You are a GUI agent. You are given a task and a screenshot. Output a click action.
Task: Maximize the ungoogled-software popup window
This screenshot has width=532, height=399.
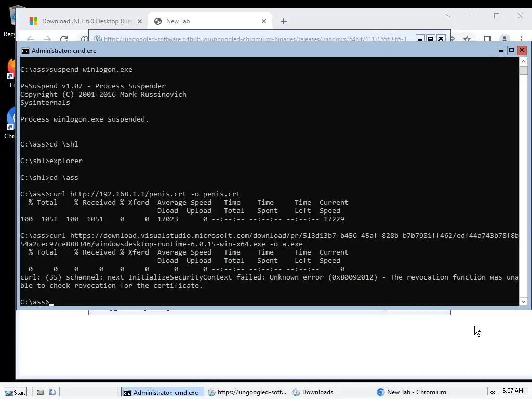pyautogui.click(x=430, y=38)
